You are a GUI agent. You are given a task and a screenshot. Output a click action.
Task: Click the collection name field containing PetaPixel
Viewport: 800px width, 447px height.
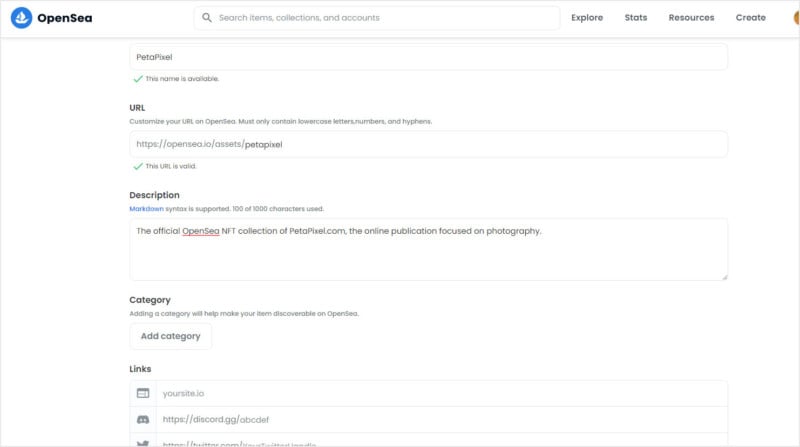tap(429, 57)
